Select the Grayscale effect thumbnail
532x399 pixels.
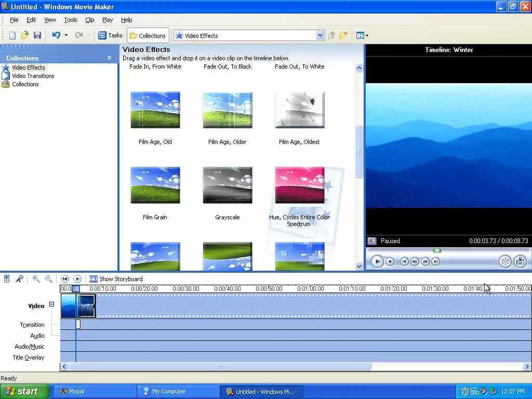[x=228, y=185]
